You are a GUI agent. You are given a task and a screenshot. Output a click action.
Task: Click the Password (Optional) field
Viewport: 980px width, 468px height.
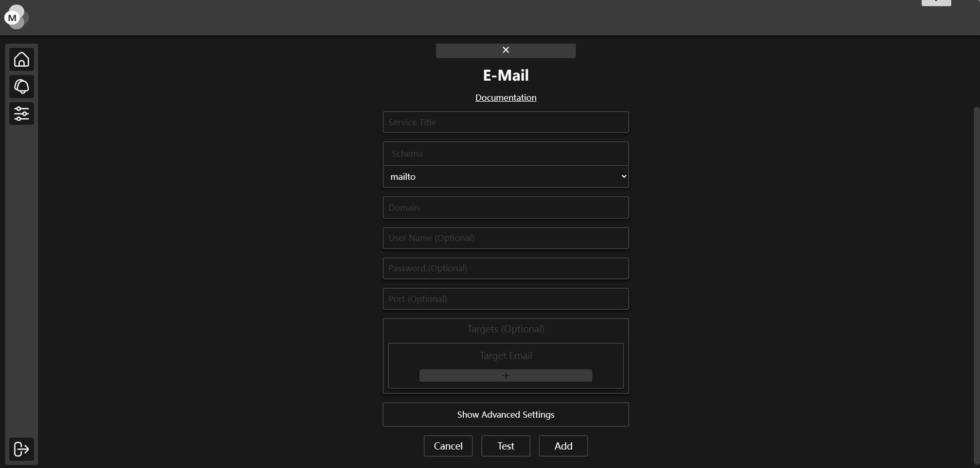505,268
